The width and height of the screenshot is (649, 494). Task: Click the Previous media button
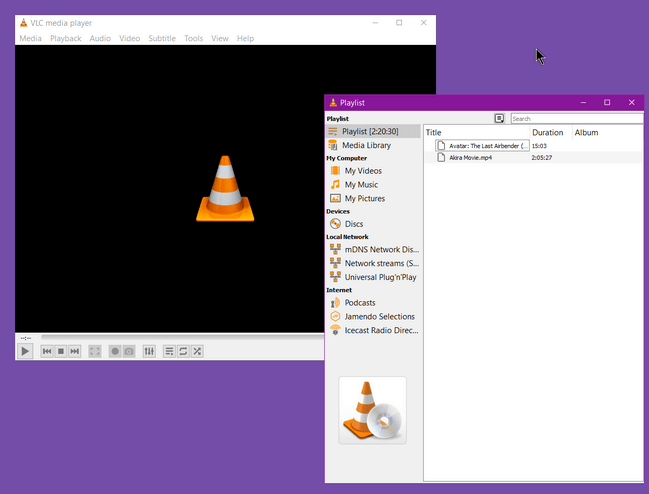(47, 351)
